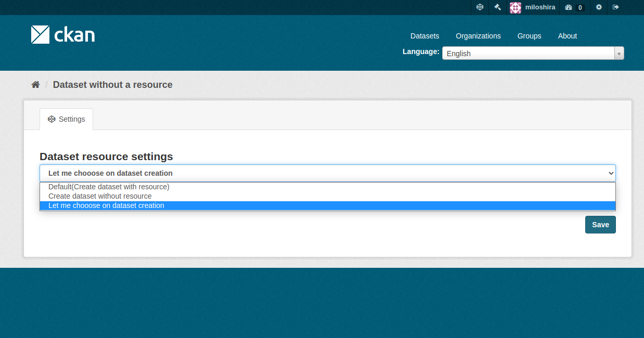644x338 pixels.
Task: Click the Language dropdown arrow
Action: pyautogui.click(x=619, y=53)
